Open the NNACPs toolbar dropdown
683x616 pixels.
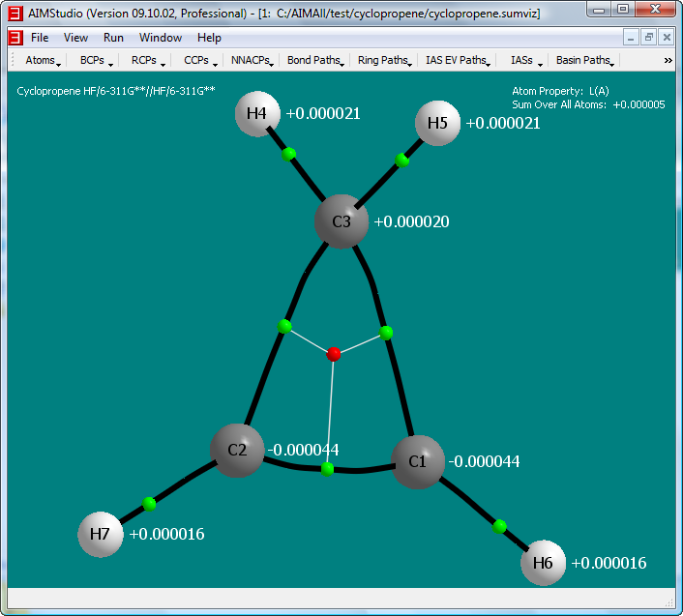click(x=252, y=60)
